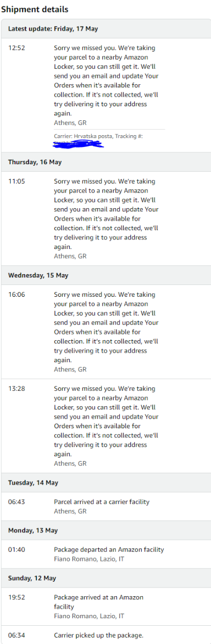Click Fiano Romano location under 01:40 entry

pyautogui.click(x=89, y=559)
